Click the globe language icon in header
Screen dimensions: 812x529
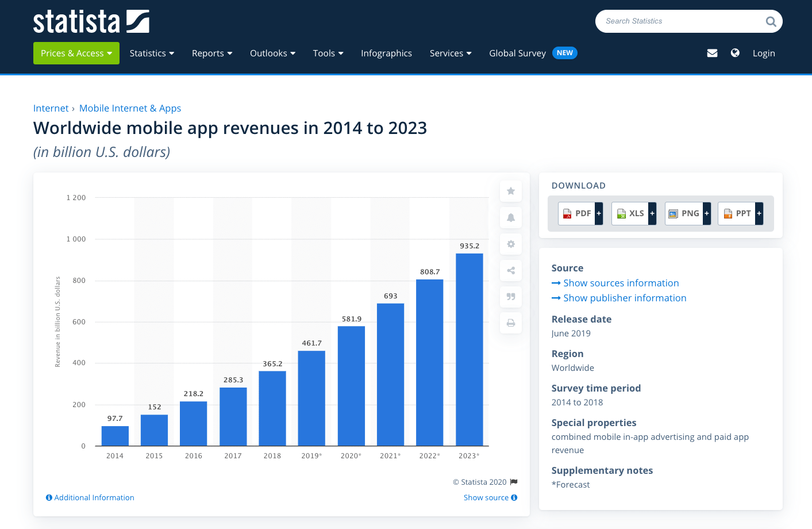tap(735, 53)
